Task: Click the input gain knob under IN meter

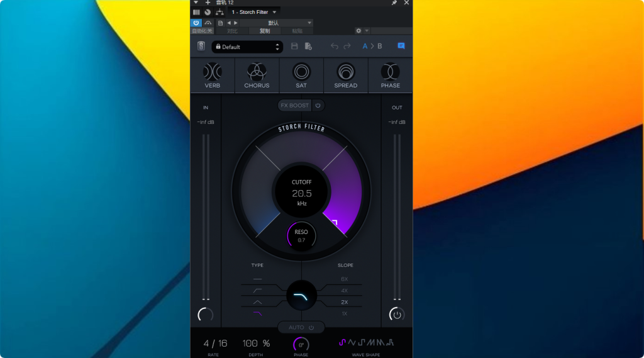Action: (x=206, y=315)
